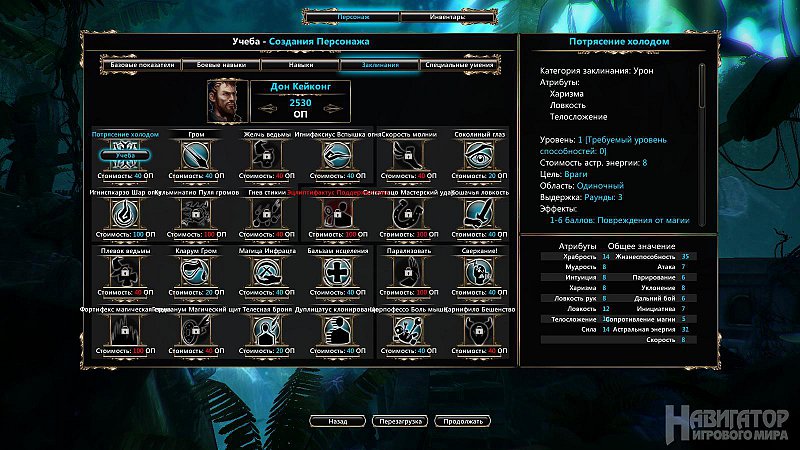This screenshot has height=450, width=800.
Task: Click the left arrow next to ОП
Action: (268, 108)
